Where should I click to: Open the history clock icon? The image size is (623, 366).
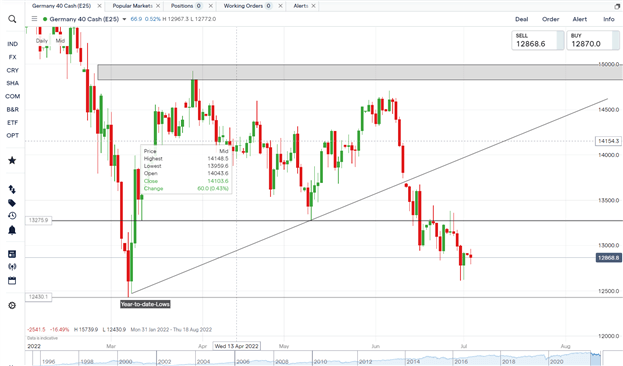click(x=12, y=216)
